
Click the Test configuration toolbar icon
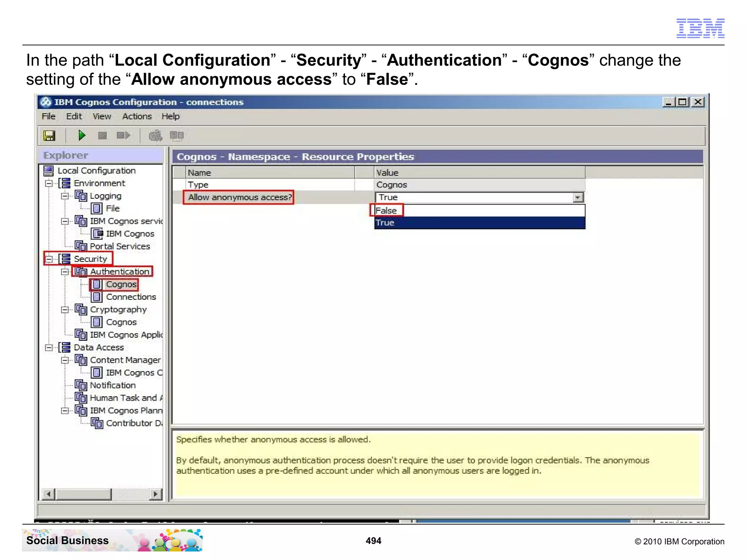point(156,136)
